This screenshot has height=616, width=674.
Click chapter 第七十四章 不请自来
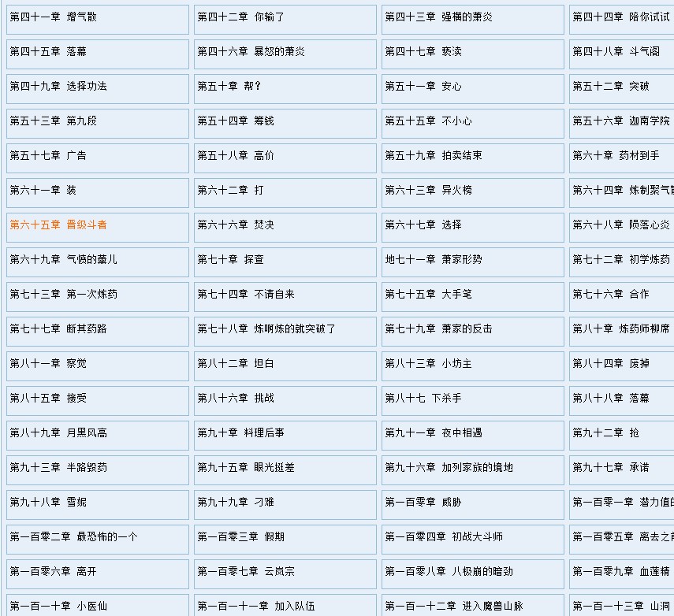246,295
